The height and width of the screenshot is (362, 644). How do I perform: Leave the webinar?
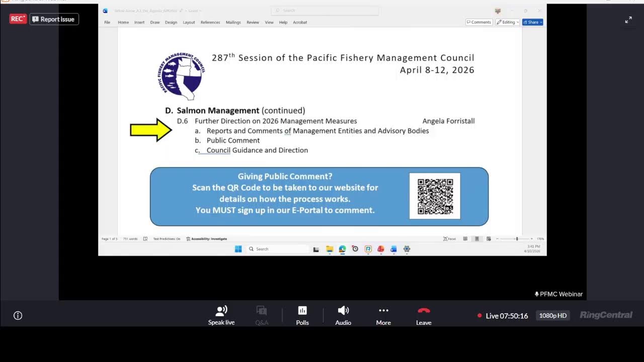pyautogui.click(x=424, y=315)
